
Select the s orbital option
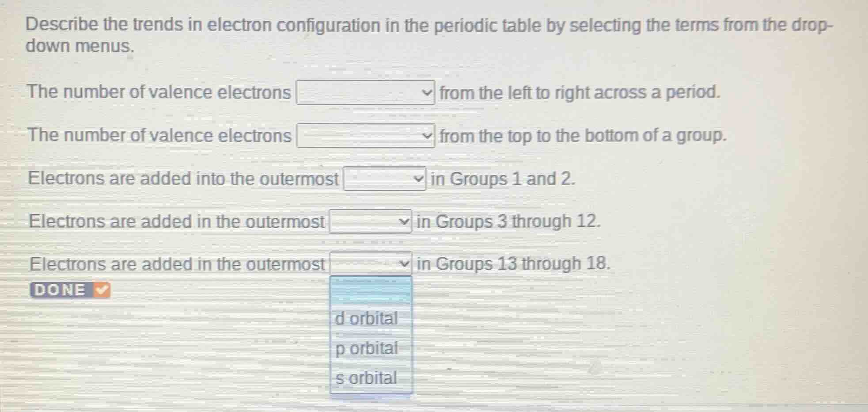tap(366, 378)
